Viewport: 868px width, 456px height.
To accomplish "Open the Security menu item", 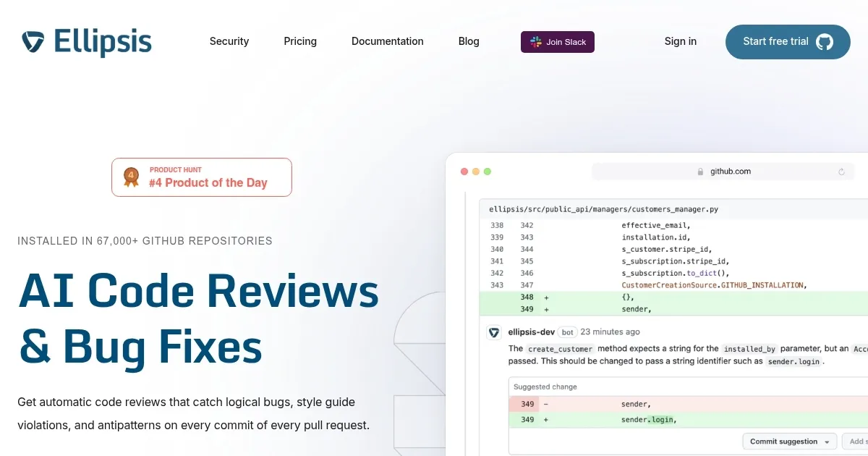I will coord(229,41).
